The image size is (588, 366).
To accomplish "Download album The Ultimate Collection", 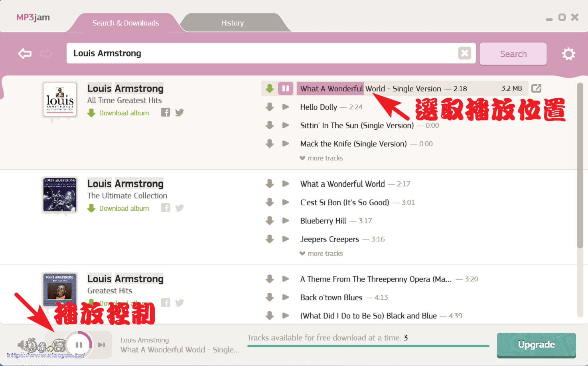I will coord(118,208).
